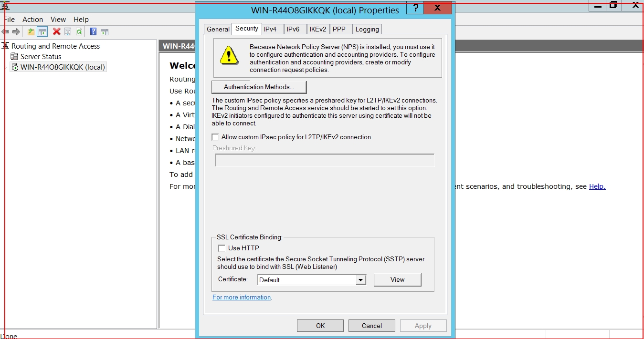Switch to the Logging tab
The image size is (644, 339).
(x=367, y=30)
